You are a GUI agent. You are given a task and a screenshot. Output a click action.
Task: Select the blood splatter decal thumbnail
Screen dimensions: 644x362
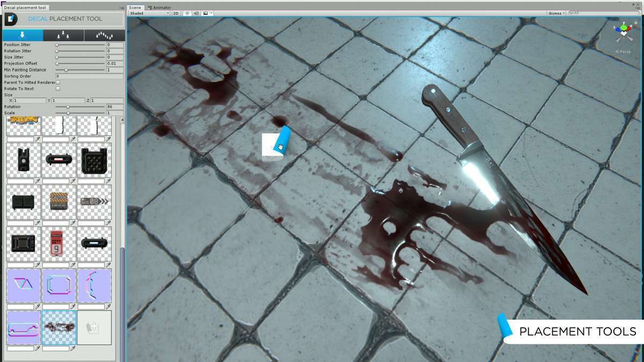point(58,328)
